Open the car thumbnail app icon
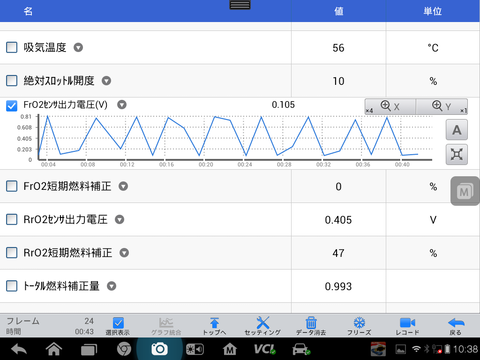This screenshot has height=360, width=480. [378, 349]
